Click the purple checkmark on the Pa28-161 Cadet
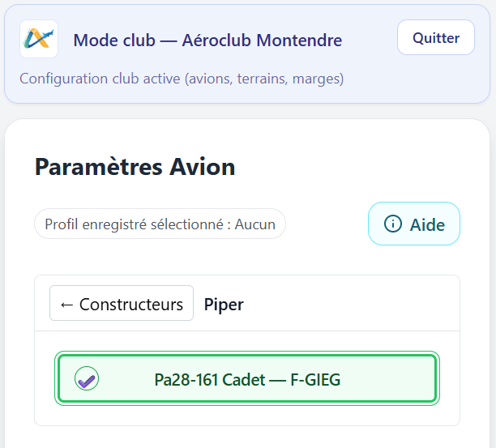 (87, 378)
